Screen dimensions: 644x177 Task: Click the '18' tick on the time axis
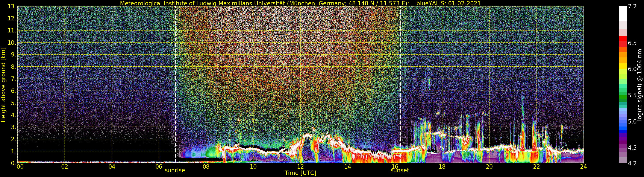442,167
